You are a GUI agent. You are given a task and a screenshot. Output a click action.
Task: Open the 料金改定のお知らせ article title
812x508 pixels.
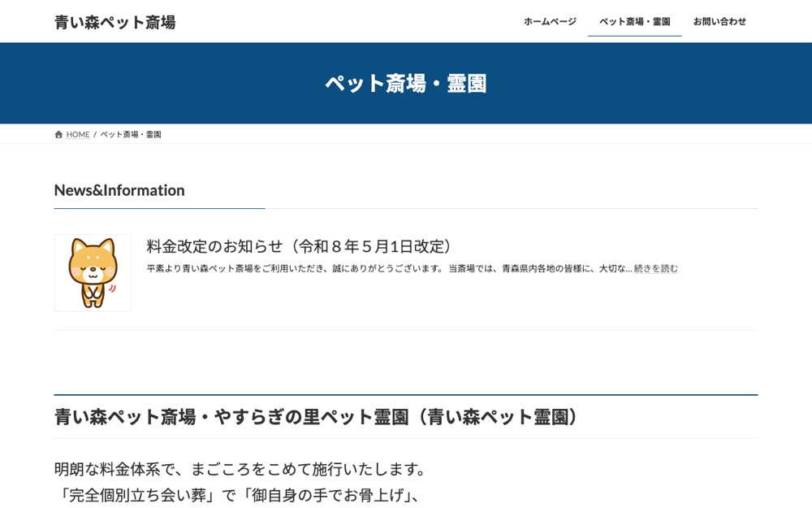tap(299, 246)
